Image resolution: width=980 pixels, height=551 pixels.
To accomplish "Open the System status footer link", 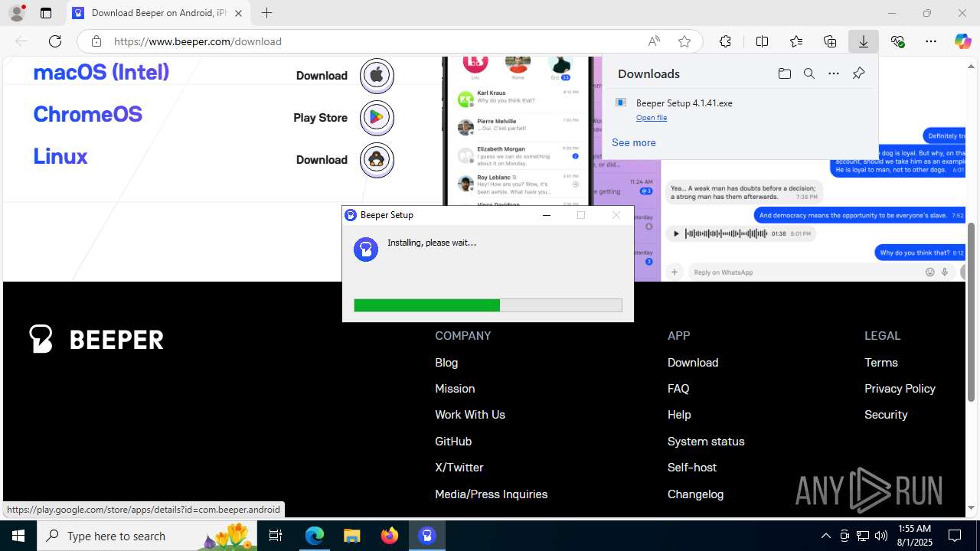I will [706, 442].
